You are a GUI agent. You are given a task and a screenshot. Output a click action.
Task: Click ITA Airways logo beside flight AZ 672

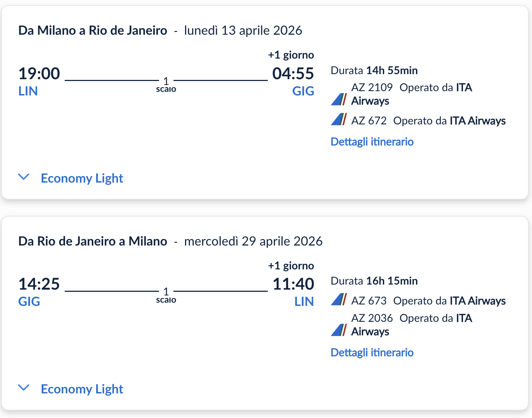pyautogui.click(x=339, y=119)
